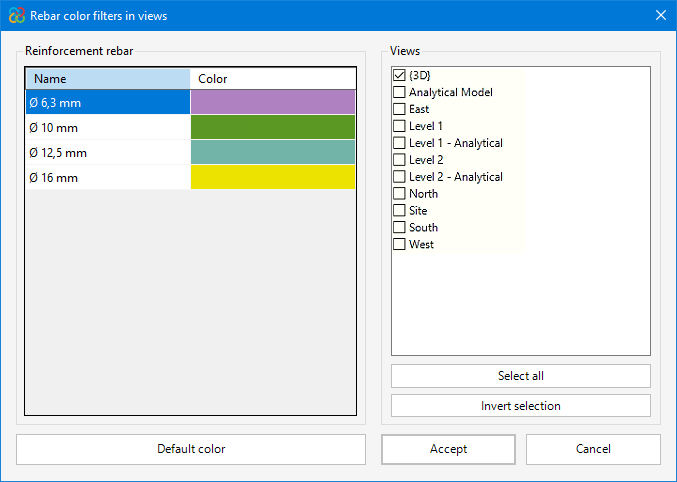Click the yellow swatch for Ø 16 mm
The image size is (677, 482).
[272, 177]
